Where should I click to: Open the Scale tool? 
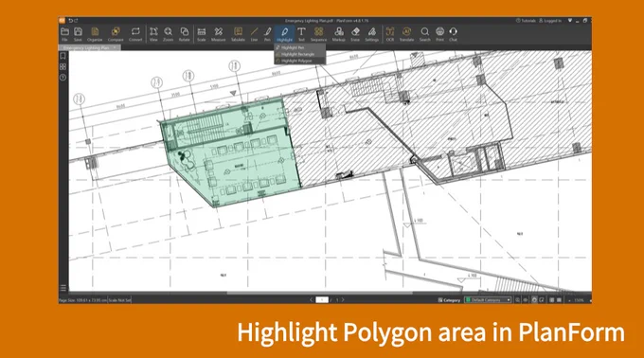[201, 34]
